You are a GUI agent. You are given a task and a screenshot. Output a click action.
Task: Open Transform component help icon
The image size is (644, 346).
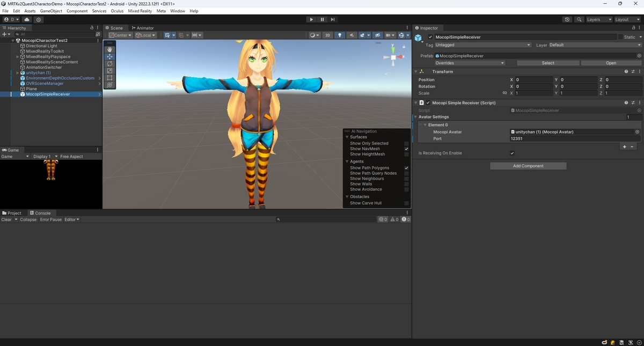pos(626,71)
